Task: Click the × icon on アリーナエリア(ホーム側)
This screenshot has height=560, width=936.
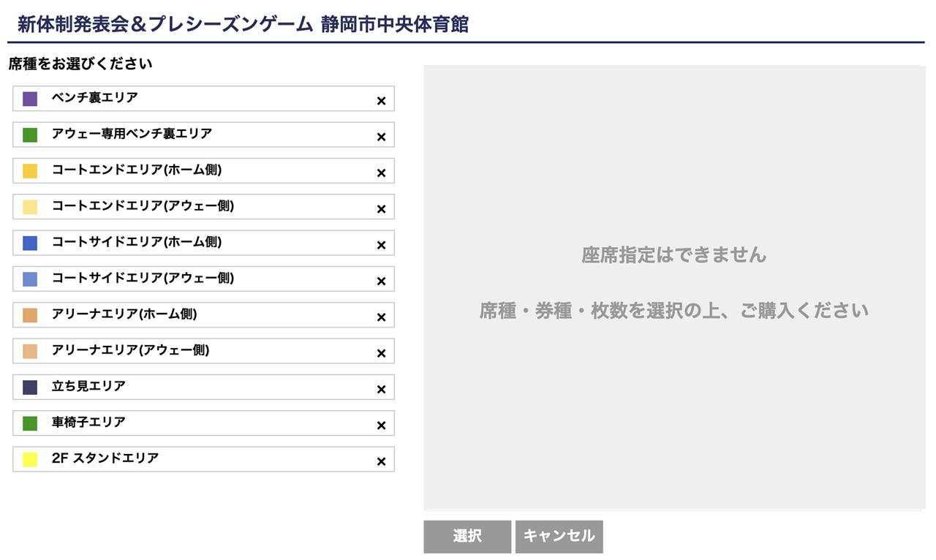Action: click(381, 317)
